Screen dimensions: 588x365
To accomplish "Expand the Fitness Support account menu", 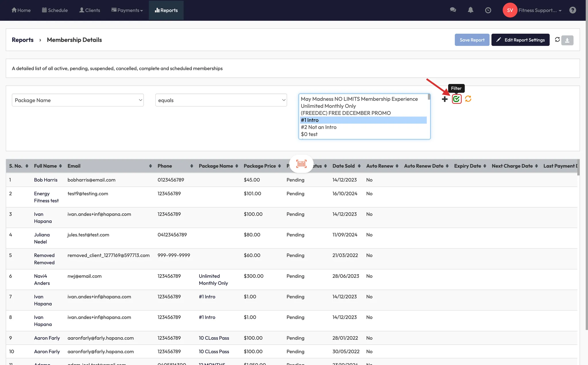I will [540, 10].
